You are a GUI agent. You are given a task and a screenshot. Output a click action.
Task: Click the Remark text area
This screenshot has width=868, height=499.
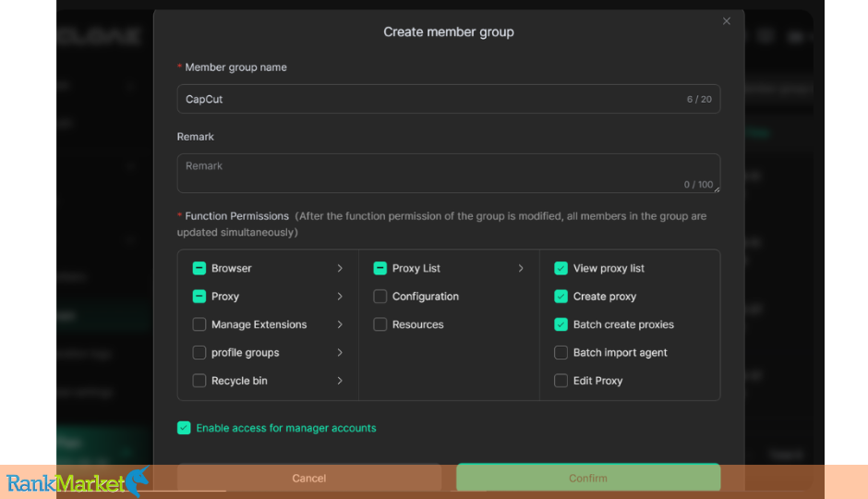point(448,173)
